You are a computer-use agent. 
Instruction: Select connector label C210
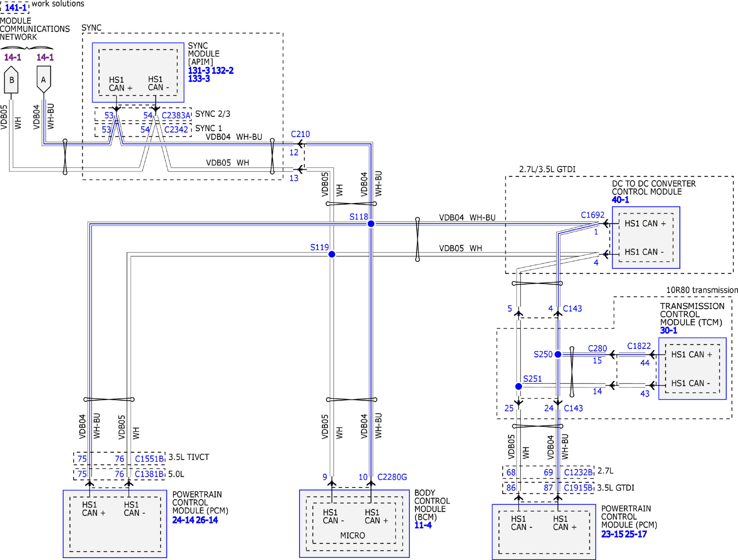pos(300,134)
